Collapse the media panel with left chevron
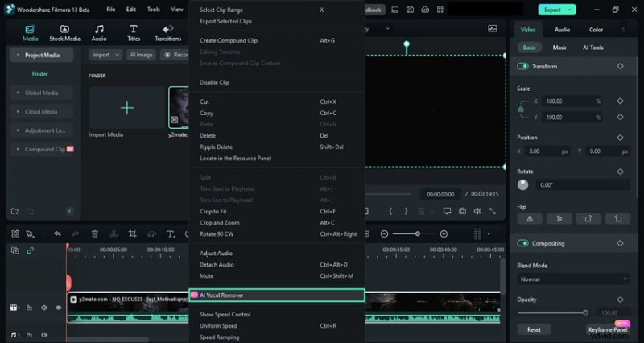This screenshot has width=644, height=343. [69, 211]
